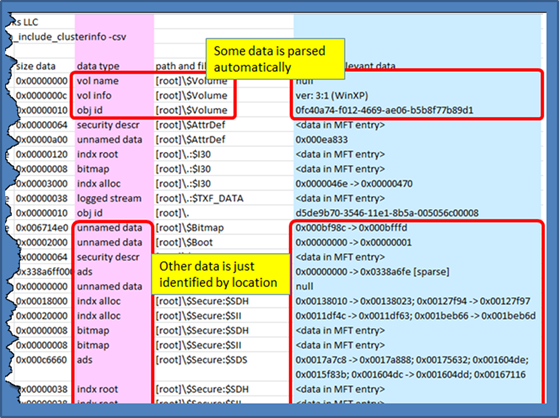Click the "0x00000000 -> 0x0338a6fe [sparse]" cell

point(372,272)
